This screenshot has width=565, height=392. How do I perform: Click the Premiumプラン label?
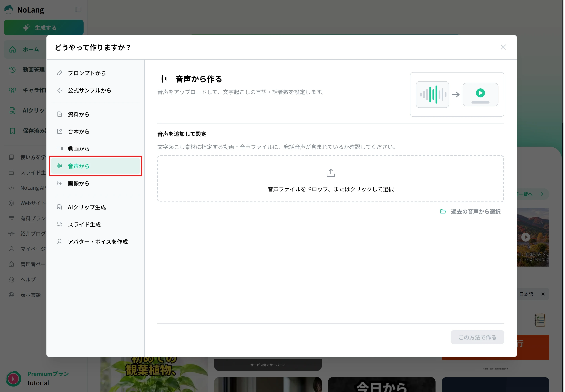coord(48,374)
